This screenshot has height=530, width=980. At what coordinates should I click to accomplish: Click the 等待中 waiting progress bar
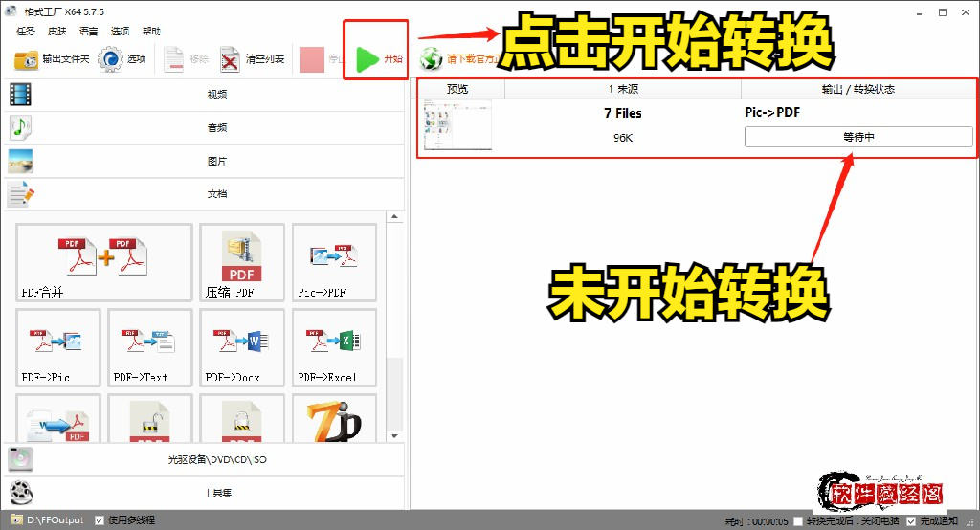click(x=858, y=137)
